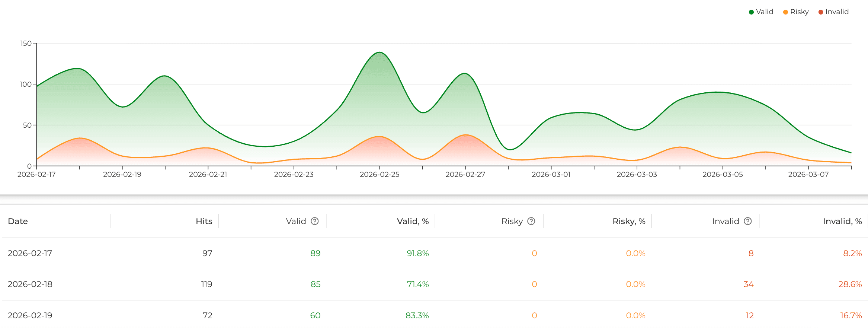Click the 100 label on the chart's vertical axis

pyautogui.click(x=26, y=84)
